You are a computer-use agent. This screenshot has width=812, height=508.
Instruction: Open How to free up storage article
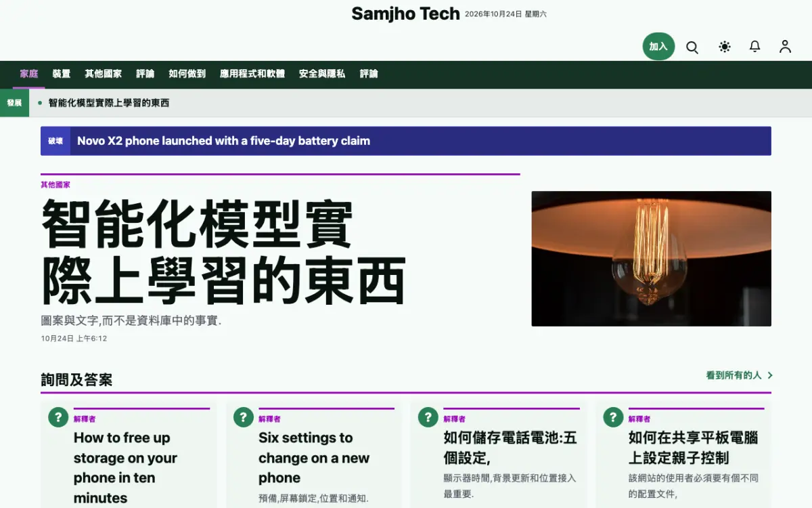[x=125, y=467]
